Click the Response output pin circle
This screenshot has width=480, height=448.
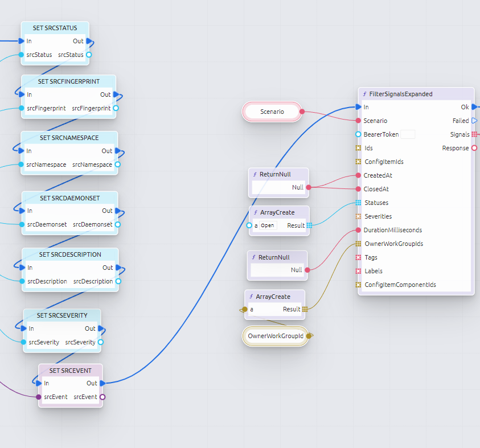pos(474,148)
